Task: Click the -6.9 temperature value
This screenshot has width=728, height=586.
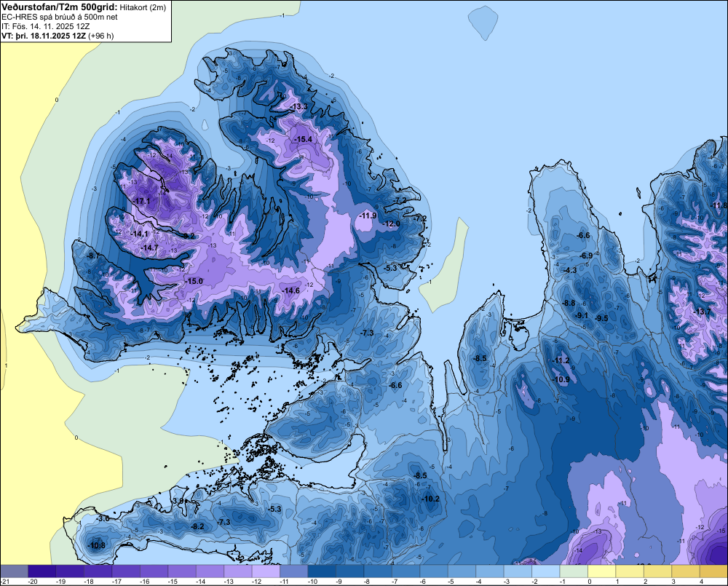Action: pyautogui.click(x=586, y=256)
